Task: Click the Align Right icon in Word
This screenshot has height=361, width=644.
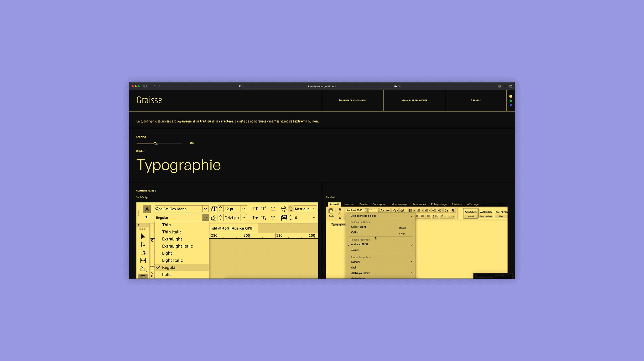Action: pos(422,216)
